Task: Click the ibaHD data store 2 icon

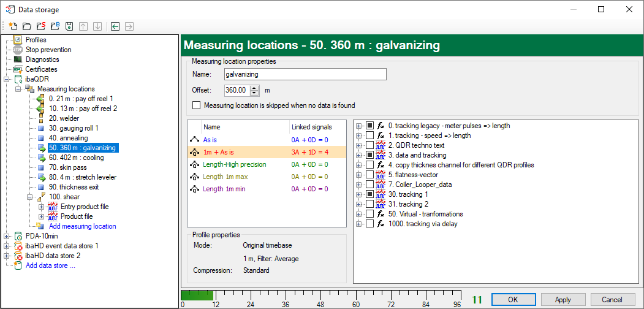Action: (x=19, y=256)
